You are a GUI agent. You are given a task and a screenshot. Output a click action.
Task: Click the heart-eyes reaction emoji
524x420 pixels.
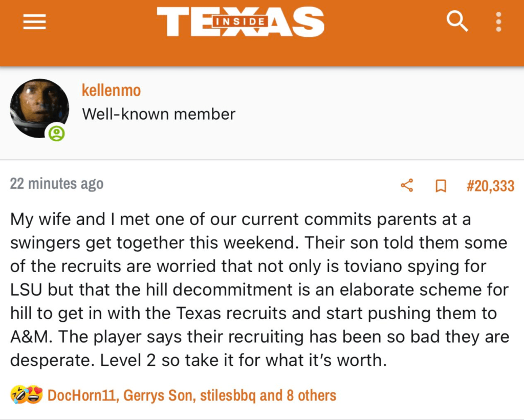click(x=34, y=395)
